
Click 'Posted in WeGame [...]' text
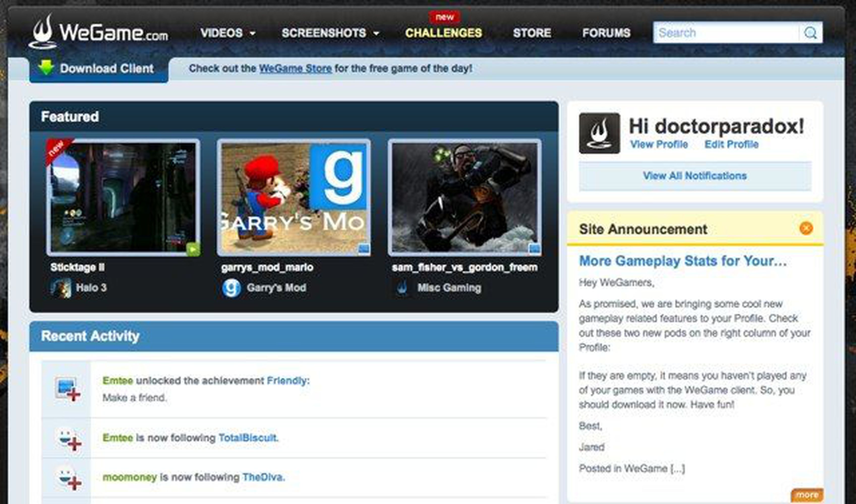pyautogui.click(x=632, y=469)
